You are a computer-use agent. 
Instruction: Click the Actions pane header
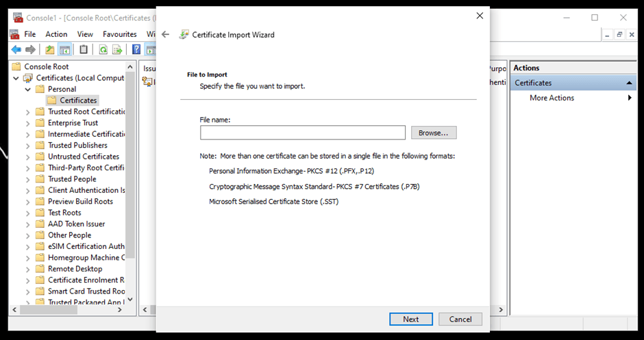573,68
